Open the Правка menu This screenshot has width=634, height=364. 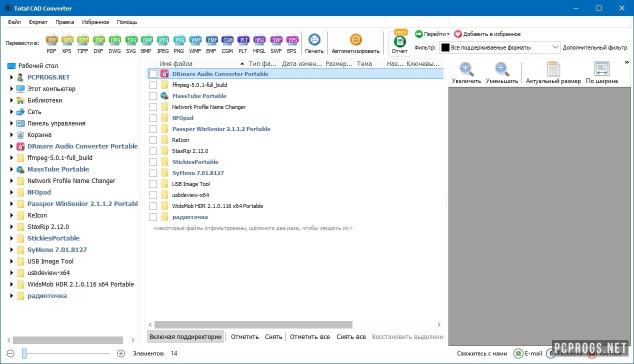click(x=65, y=22)
